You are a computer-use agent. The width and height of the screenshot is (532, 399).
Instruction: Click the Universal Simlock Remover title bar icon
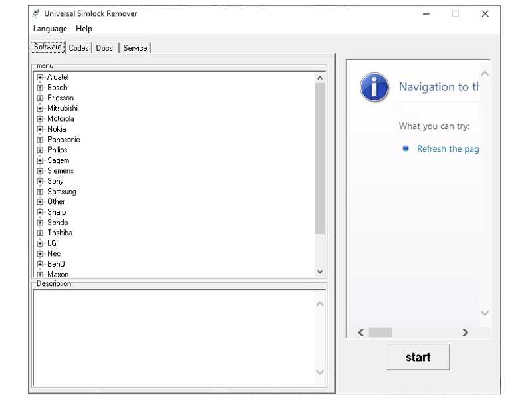(x=36, y=13)
